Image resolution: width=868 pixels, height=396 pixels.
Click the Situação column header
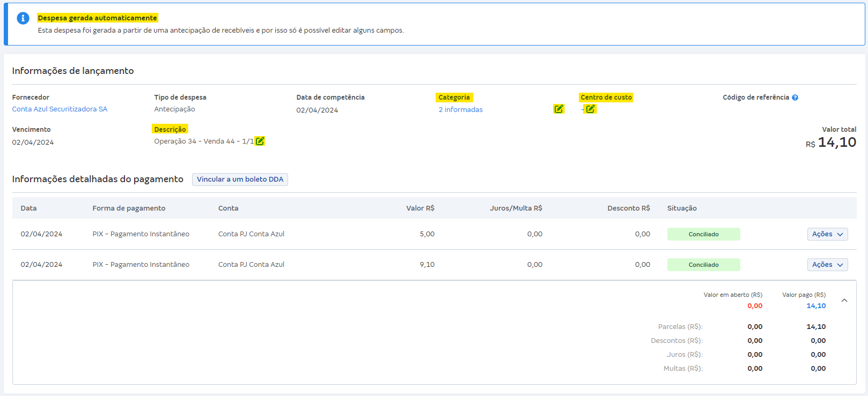click(x=682, y=208)
